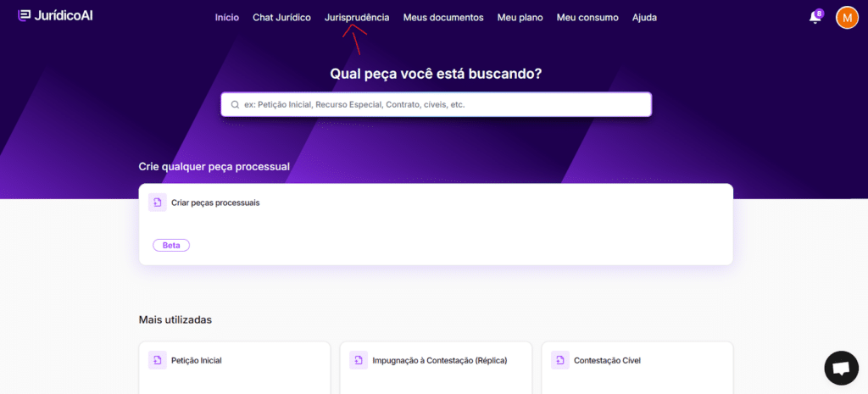Click the Impugnação à Contestação document icon

[358, 360]
